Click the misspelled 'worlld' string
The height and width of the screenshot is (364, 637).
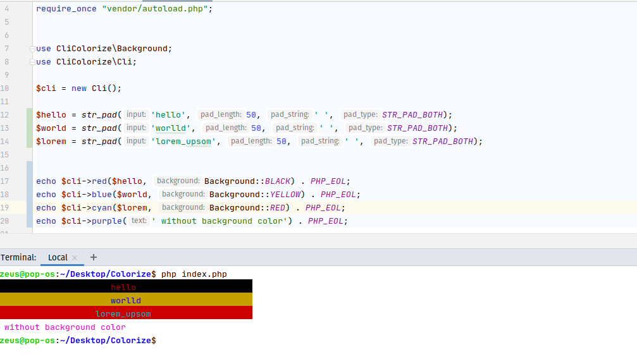click(171, 128)
